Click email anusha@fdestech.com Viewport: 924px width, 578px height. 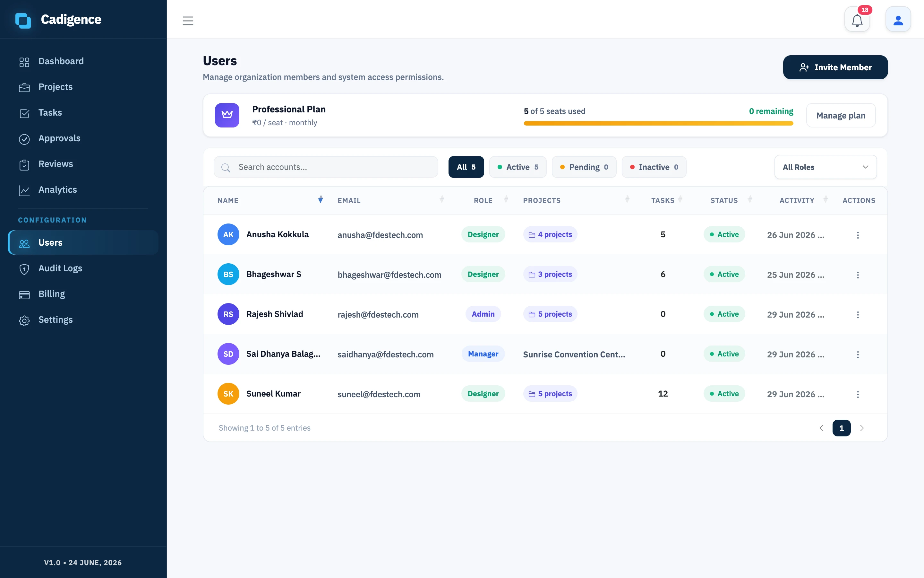tap(380, 235)
